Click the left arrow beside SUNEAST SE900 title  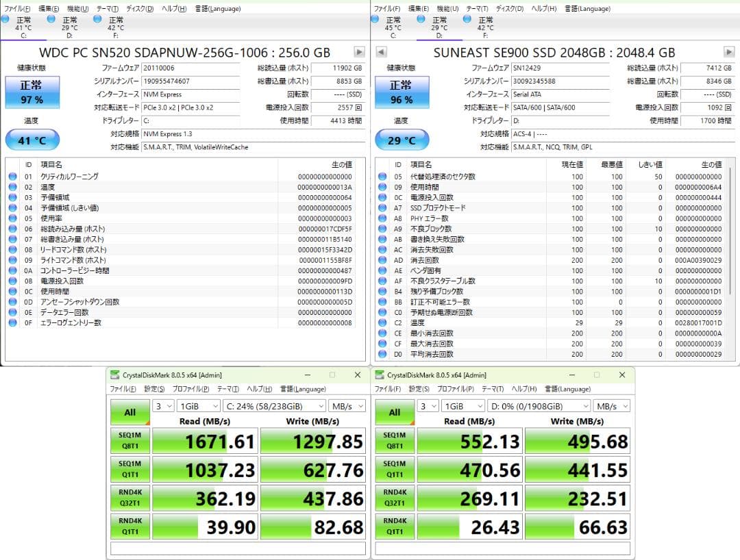pos(381,51)
